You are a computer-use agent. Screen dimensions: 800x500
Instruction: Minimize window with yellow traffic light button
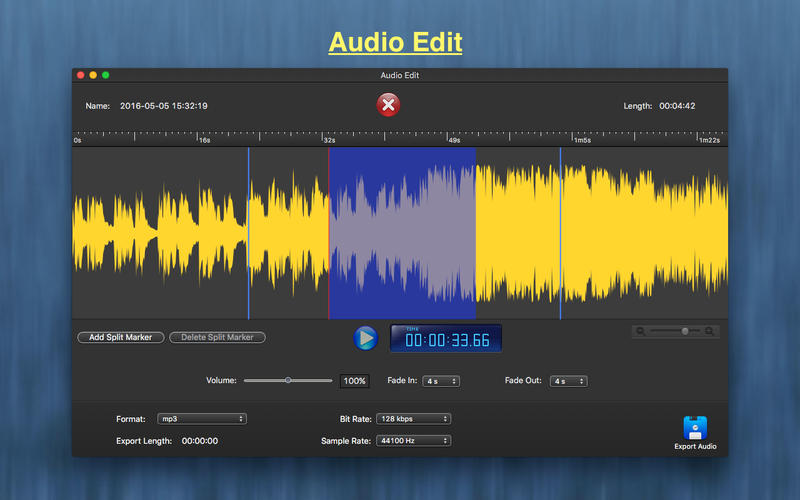(x=93, y=75)
